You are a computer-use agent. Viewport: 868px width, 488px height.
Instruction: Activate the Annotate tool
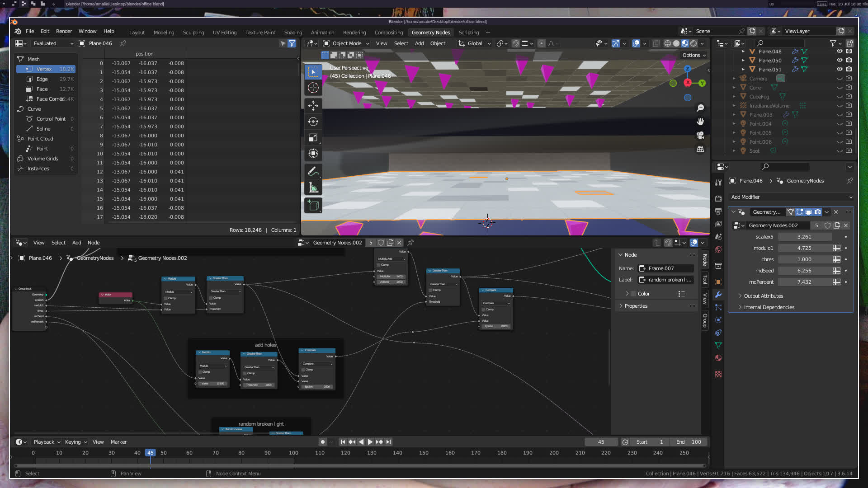pyautogui.click(x=313, y=172)
